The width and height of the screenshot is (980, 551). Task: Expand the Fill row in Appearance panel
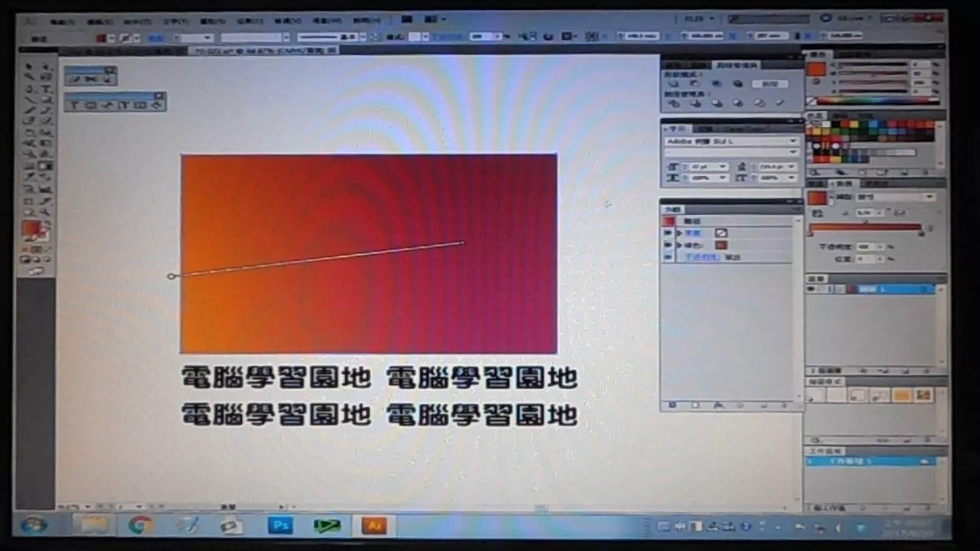tap(679, 245)
